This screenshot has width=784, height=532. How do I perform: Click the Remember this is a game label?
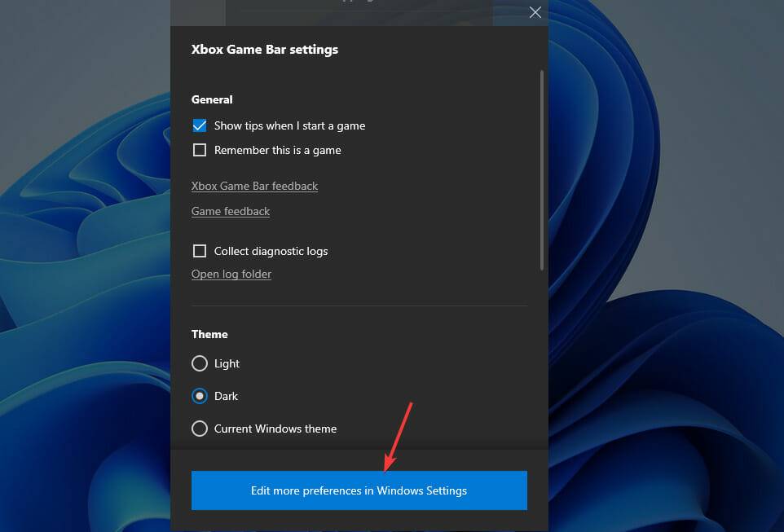pyautogui.click(x=277, y=150)
